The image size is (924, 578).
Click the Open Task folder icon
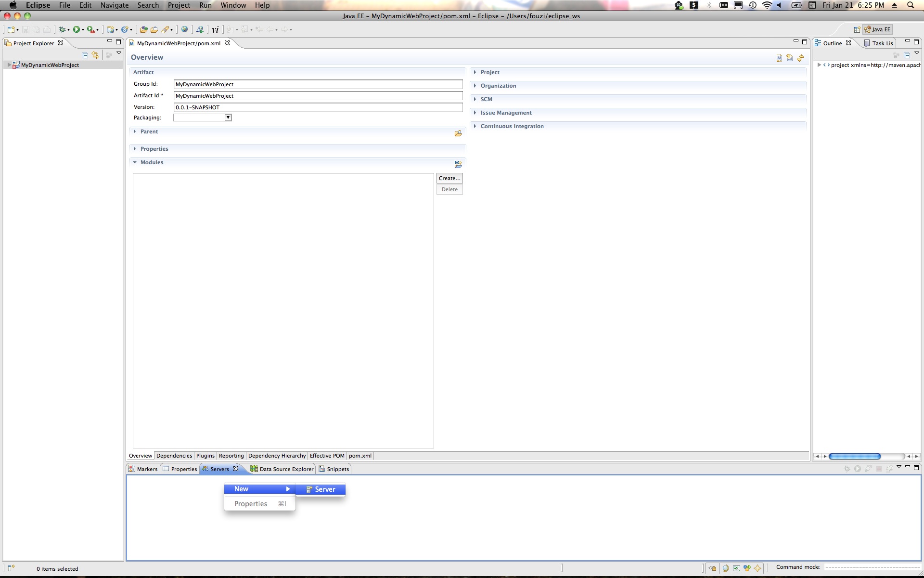click(154, 29)
